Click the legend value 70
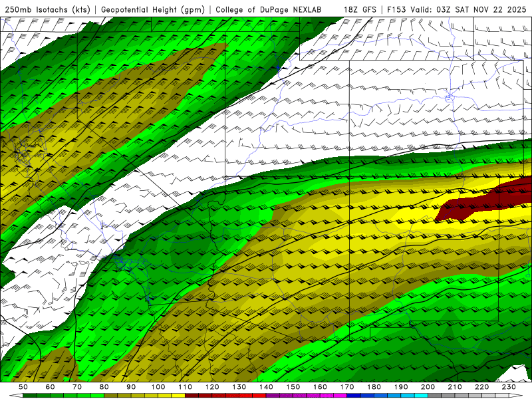The image size is (532, 399). click(x=77, y=387)
